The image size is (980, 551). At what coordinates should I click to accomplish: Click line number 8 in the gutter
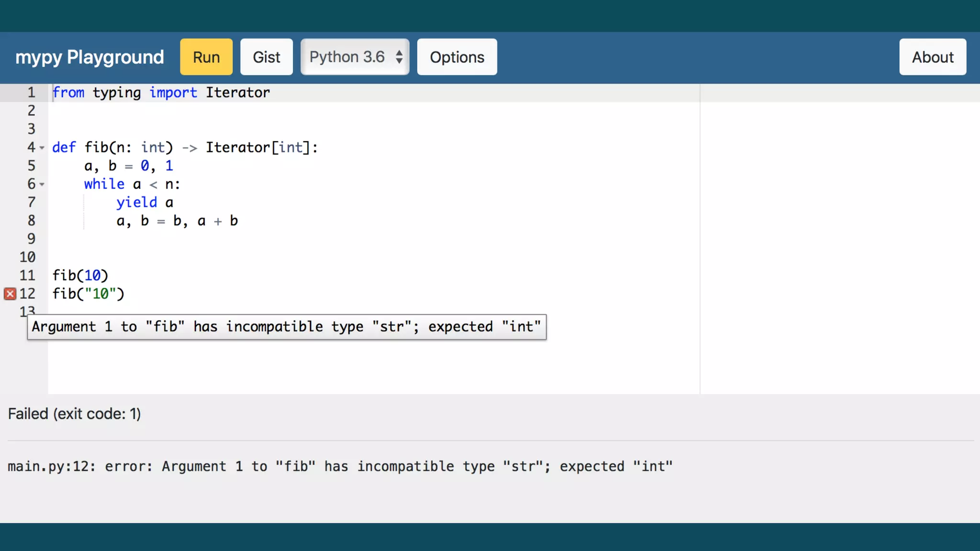[x=31, y=220]
